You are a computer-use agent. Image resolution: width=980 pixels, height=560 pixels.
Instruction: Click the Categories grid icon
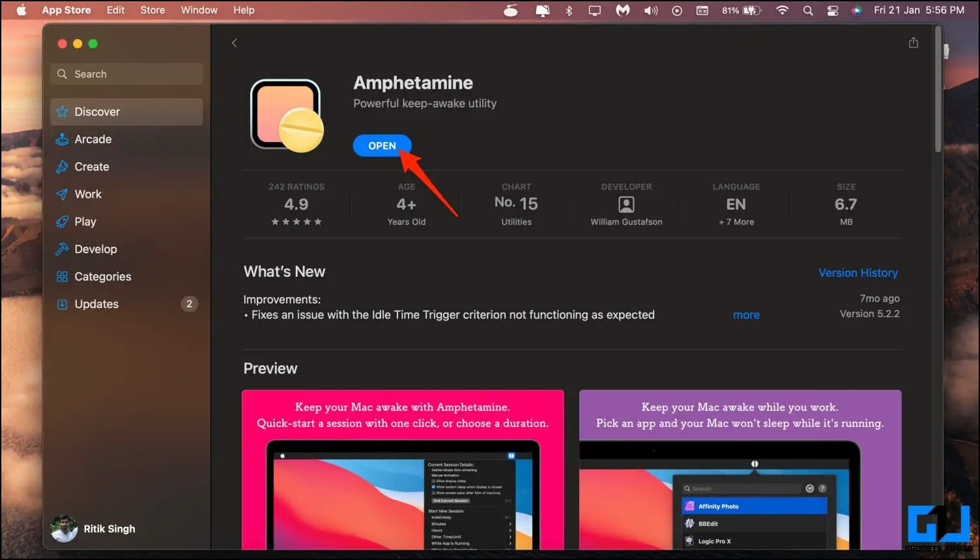coord(62,276)
